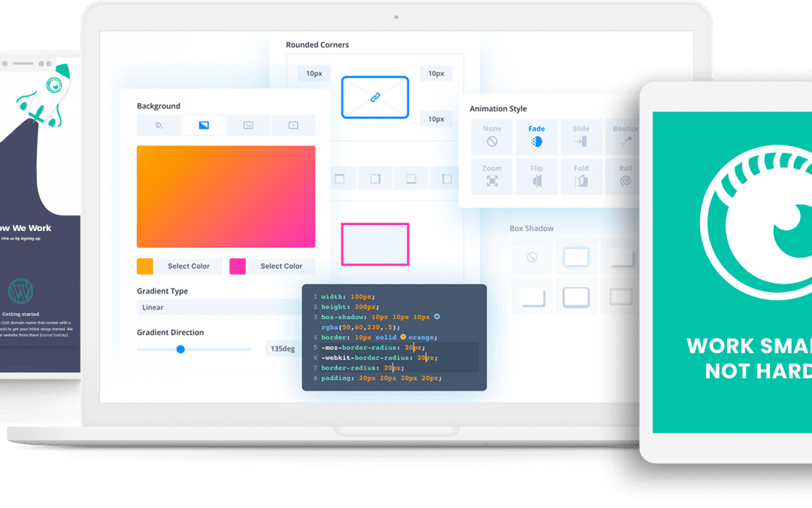The height and width of the screenshot is (508, 812).
Task: Choose the Bounce animation style
Action: [x=623, y=137]
